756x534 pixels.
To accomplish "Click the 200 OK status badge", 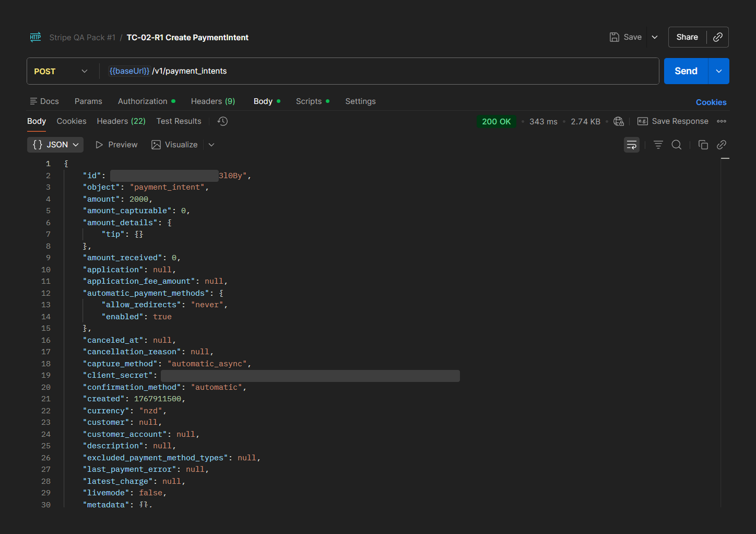I will 496,121.
